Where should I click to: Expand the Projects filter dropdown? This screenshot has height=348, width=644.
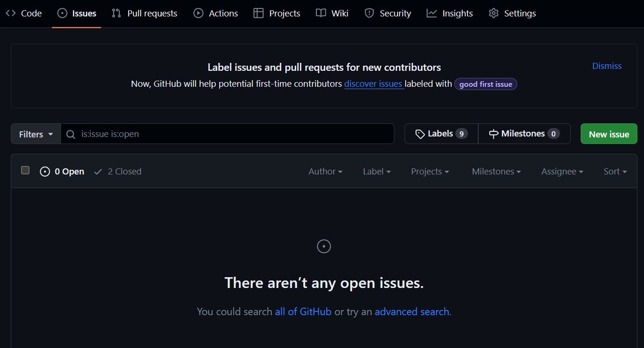pyautogui.click(x=430, y=172)
